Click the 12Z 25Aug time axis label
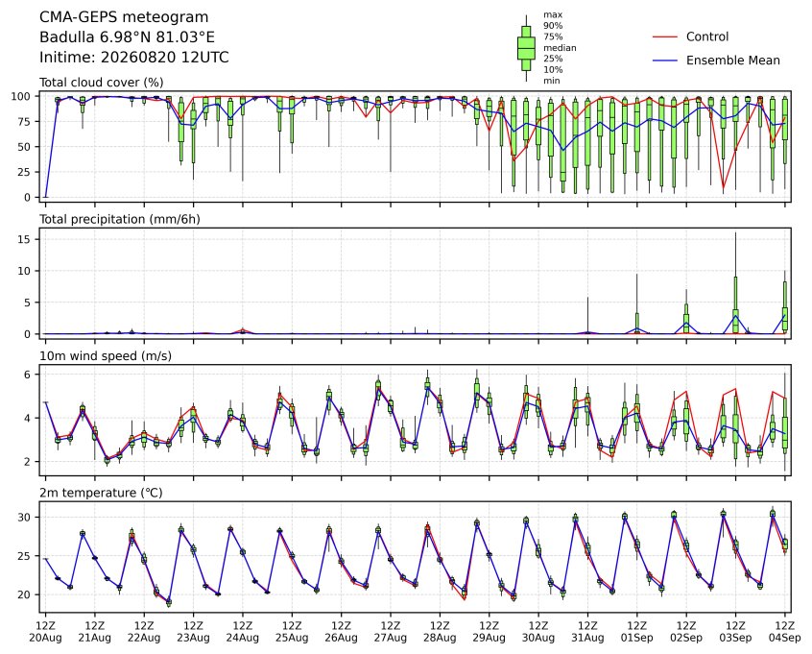The height and width of the screenshot is (654, 812). [292, 632]
